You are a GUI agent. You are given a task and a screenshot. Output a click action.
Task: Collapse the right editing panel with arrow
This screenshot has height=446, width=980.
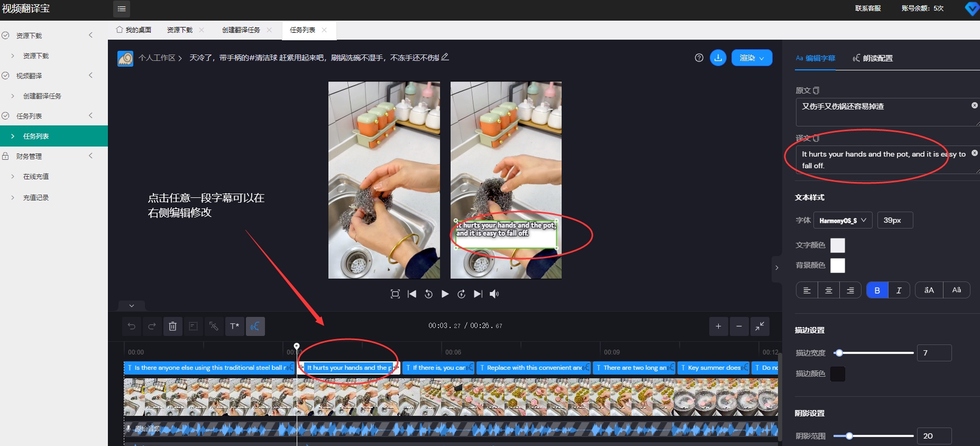click(x=776, y=268)
